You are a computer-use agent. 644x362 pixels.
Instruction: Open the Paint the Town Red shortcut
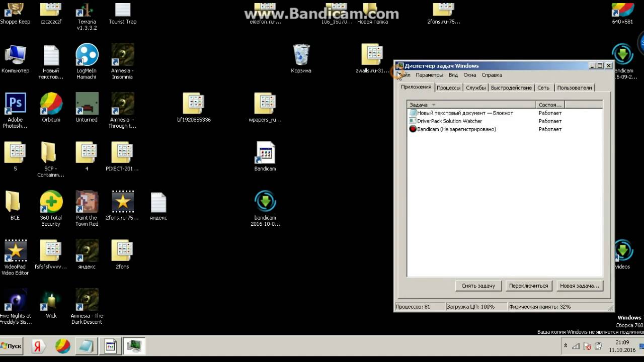point(87,209)
